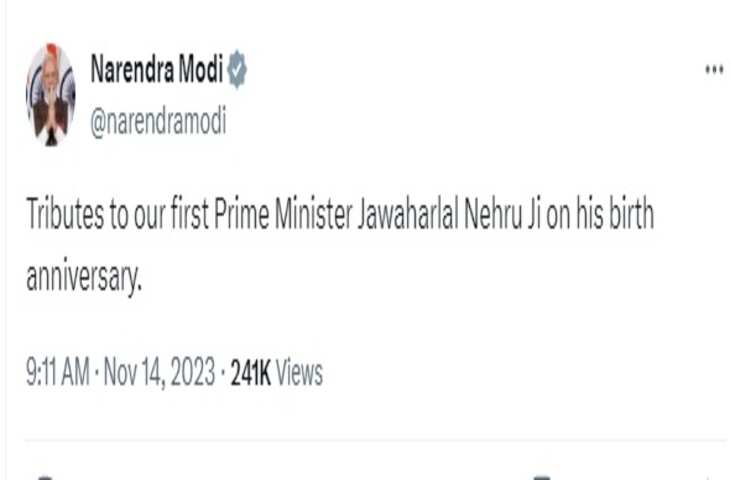730x480 pixels.
Task: Open Narendra Modi's profile picture
Action: click(x=50, y=94)
